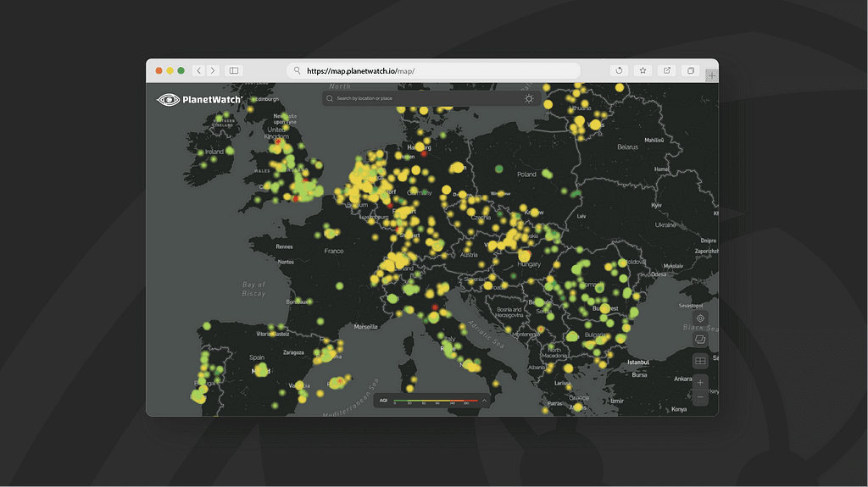Screen dimensions: 868x487
Task: Click the PlanetWatch eye logo
Action: 168,100
